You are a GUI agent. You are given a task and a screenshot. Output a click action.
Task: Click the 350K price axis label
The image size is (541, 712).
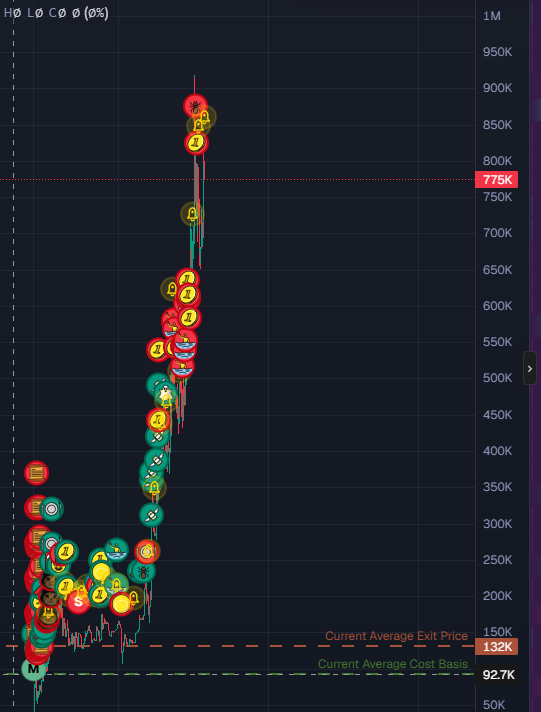click(x=497, y=487)
